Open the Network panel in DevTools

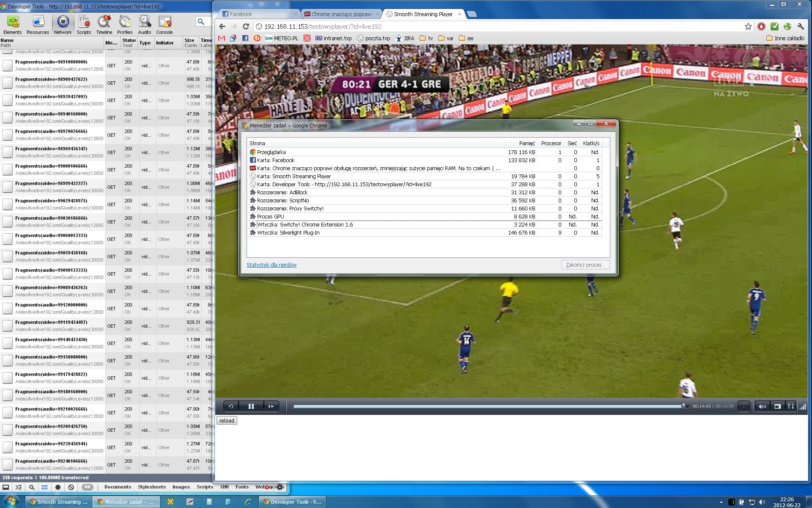coord(63,25)
